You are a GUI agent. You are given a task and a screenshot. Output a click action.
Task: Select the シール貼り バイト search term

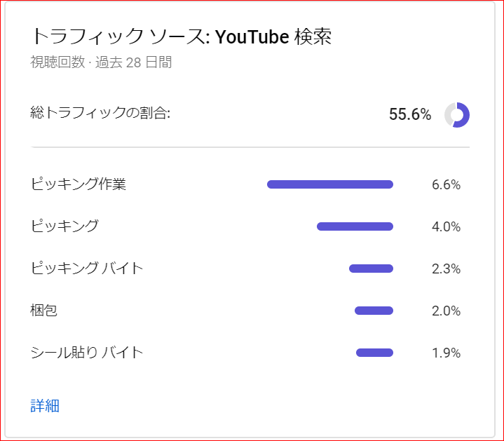[x=86, y=353]
